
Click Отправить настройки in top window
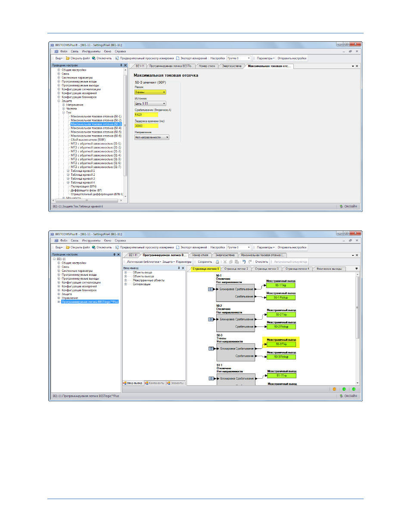pyautogui.click(x=292, y=58)
